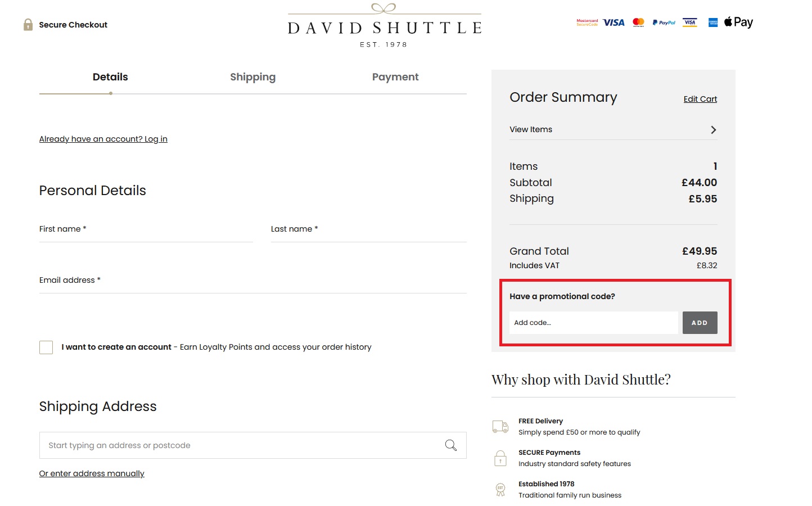Click the Traditional family run business text
This screenshot has width=812, height=506.
(x=570, y=495)
